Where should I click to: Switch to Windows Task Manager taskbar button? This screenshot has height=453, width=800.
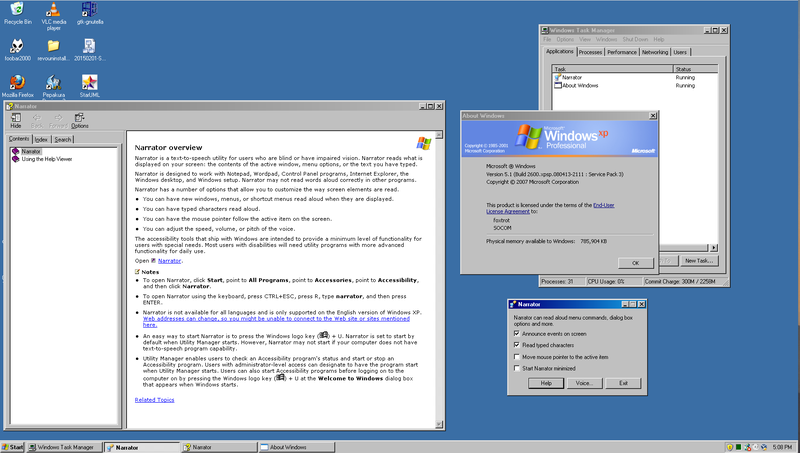click(x=64, y=447)
